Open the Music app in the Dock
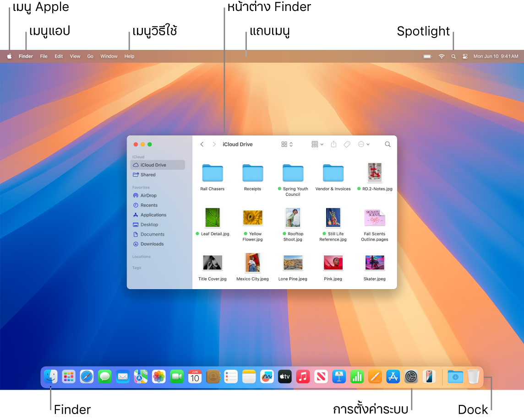The height and width of the screenshot is (420, 524). (x=303, y=377)
